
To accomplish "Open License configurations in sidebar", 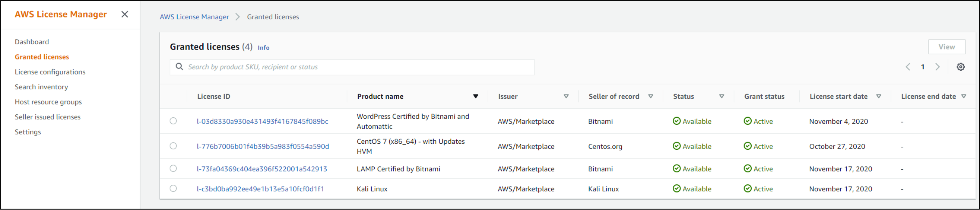I will tap(50, 72).
